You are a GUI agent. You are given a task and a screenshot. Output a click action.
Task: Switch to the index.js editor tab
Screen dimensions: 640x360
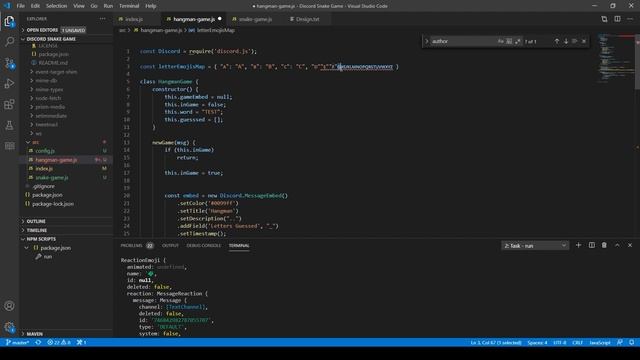tap(135, 19)
